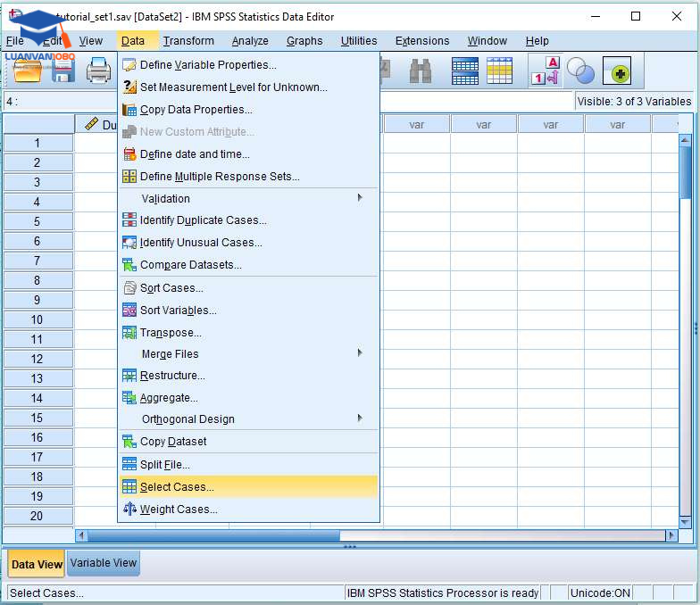Image resolution: width=700 pixels, height=605 pixels.
Task: Open the Transform menu
Action: [188, 41]
